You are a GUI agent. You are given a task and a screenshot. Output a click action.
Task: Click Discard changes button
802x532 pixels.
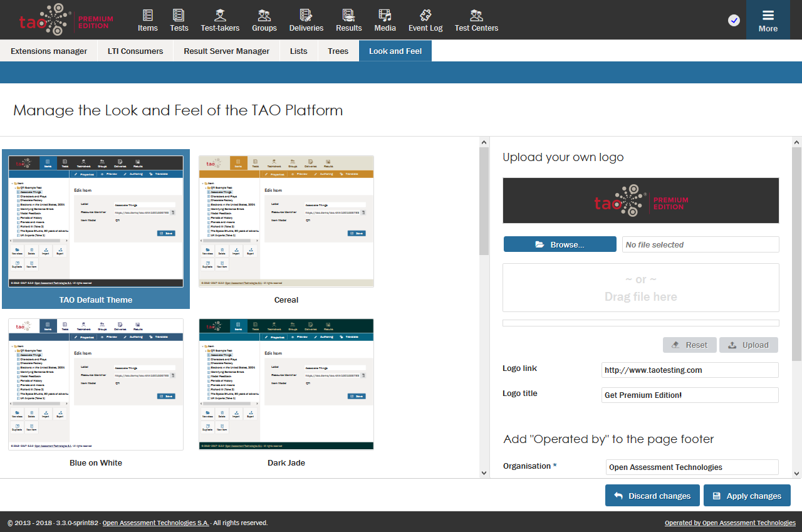652,496
